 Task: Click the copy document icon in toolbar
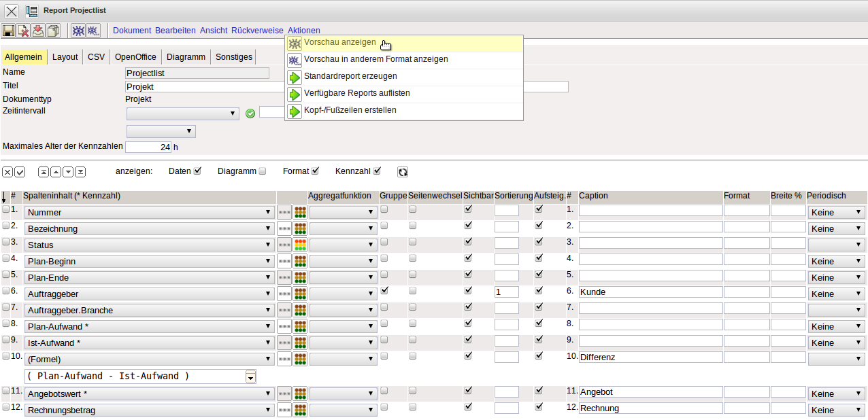click(x=53, y=31)
